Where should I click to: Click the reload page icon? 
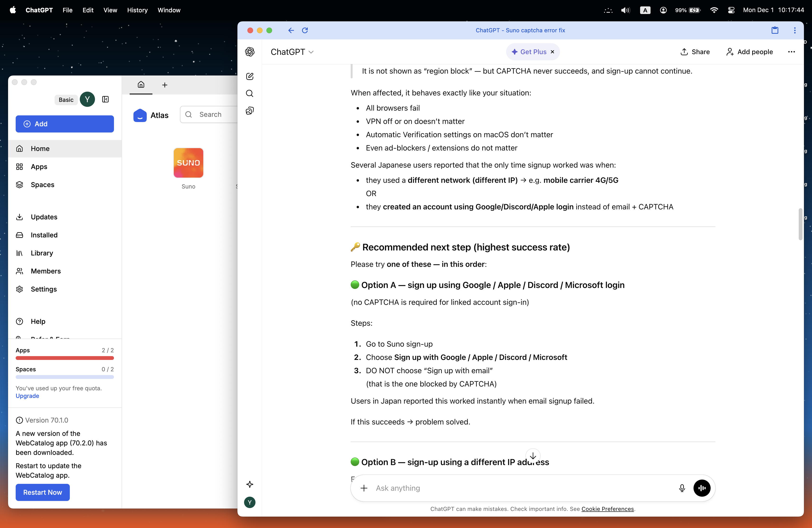click(x=305, y=30)
